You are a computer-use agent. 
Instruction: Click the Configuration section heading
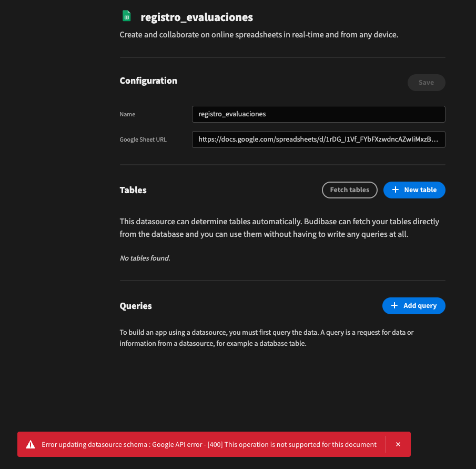coord(148,81)
